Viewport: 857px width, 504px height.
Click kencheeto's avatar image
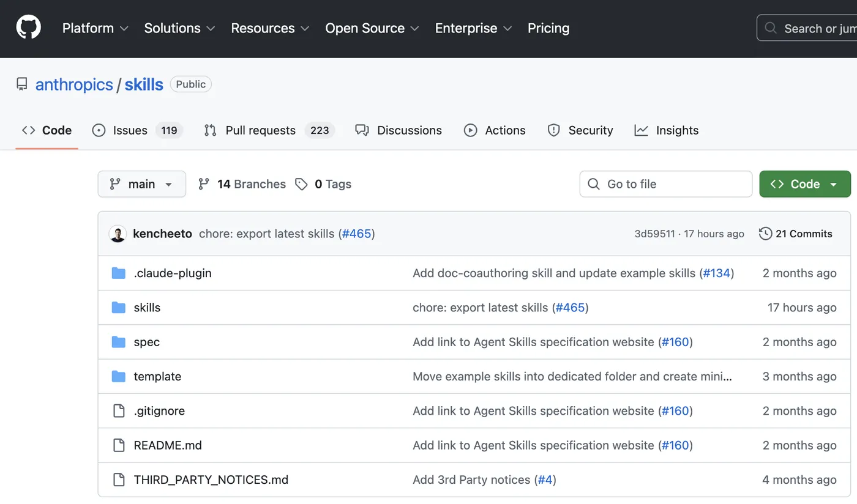click(x=118, y=234)
